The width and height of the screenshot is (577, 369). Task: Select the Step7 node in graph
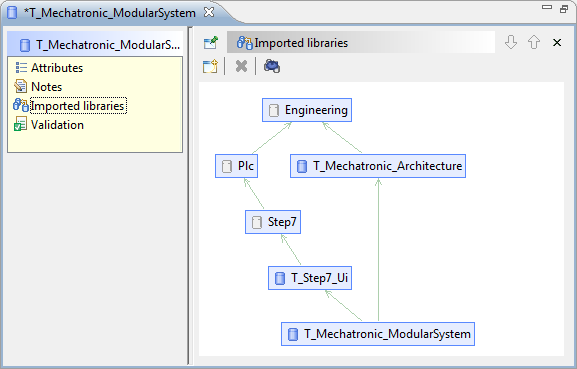pyautogui.click(x=273, y=222)
